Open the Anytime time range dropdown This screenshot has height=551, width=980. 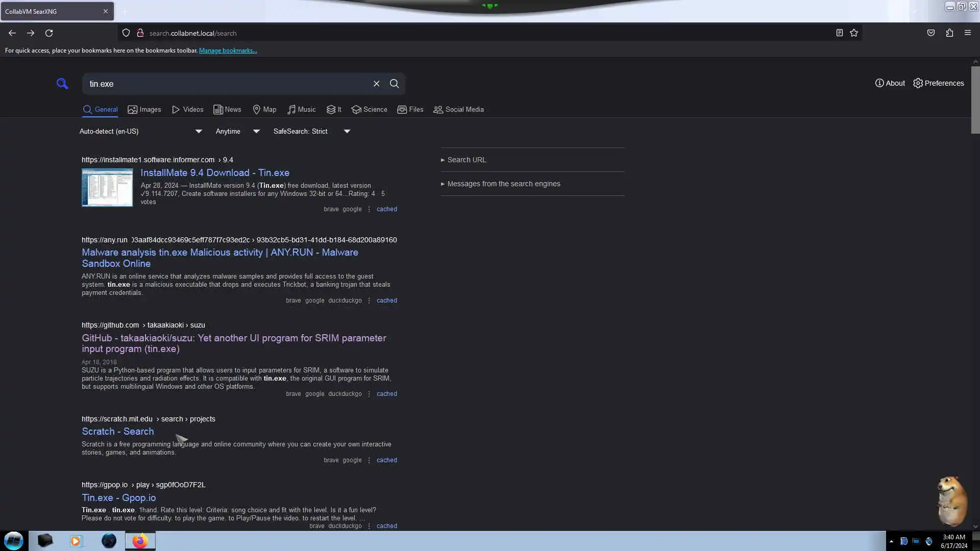point(237,132)
